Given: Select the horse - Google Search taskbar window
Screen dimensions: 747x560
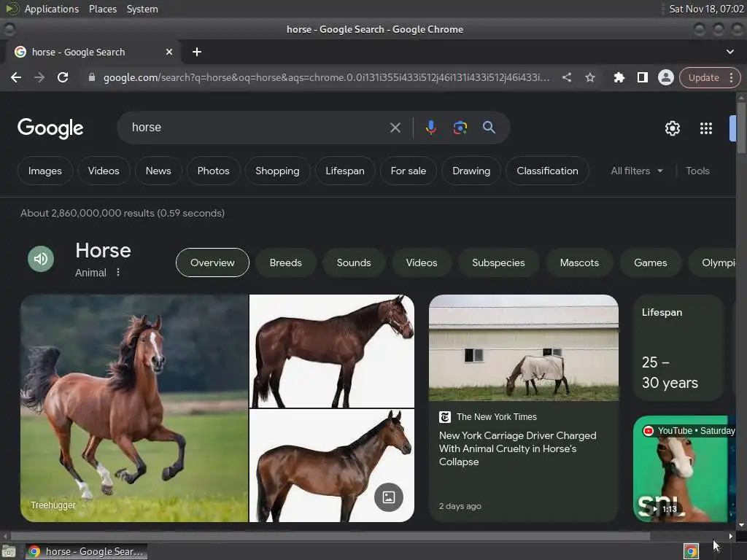Looking at the screenshot, I should pos(86,551).
